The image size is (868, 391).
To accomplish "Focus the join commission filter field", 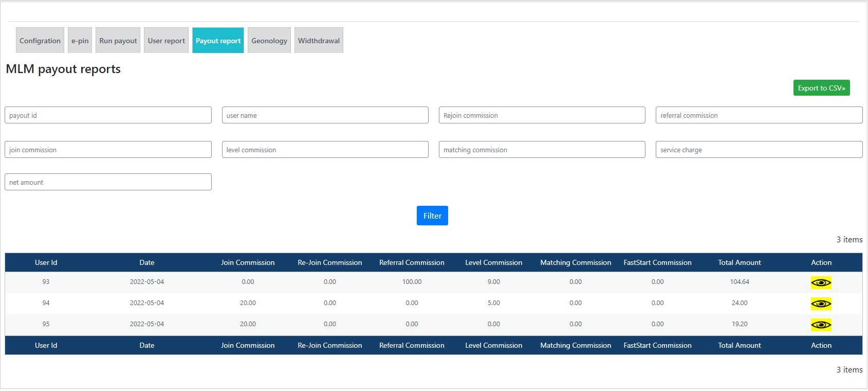I will [108, 150].
